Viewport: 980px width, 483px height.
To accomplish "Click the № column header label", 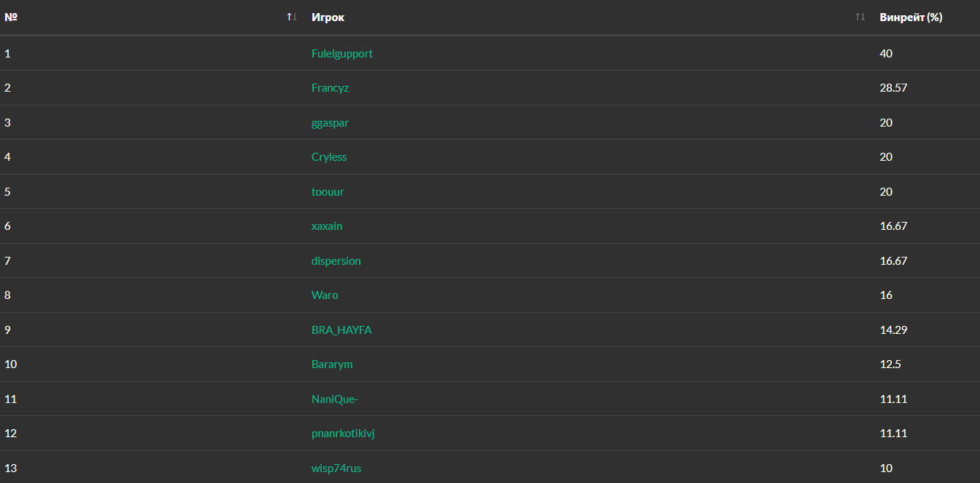I will tap(11, 17).
